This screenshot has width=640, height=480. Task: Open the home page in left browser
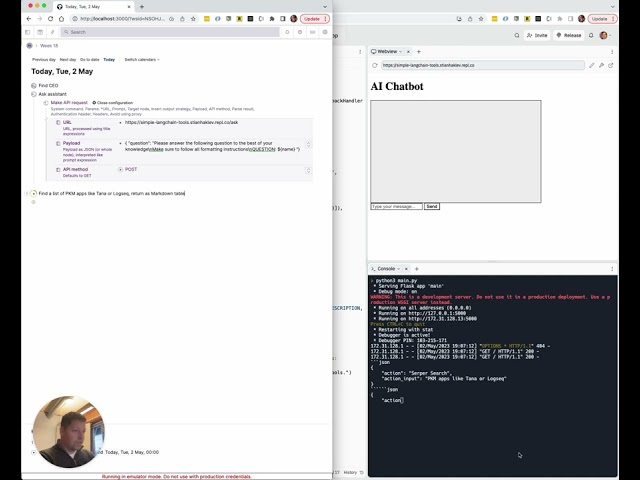(61, 19)
